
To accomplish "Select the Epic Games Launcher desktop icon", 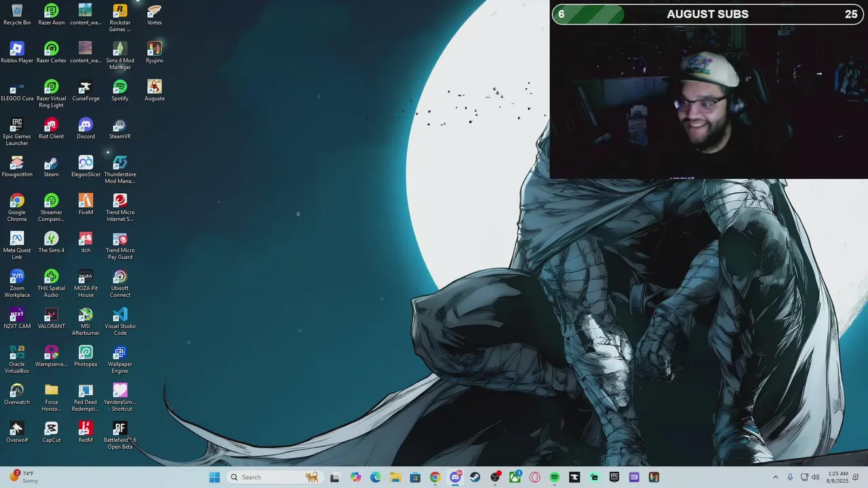I will coord(17,131).
